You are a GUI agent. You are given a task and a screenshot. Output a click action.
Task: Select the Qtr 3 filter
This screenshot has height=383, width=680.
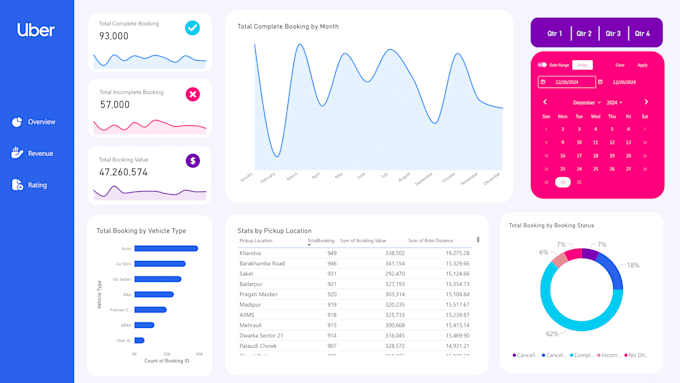point(613,33)
